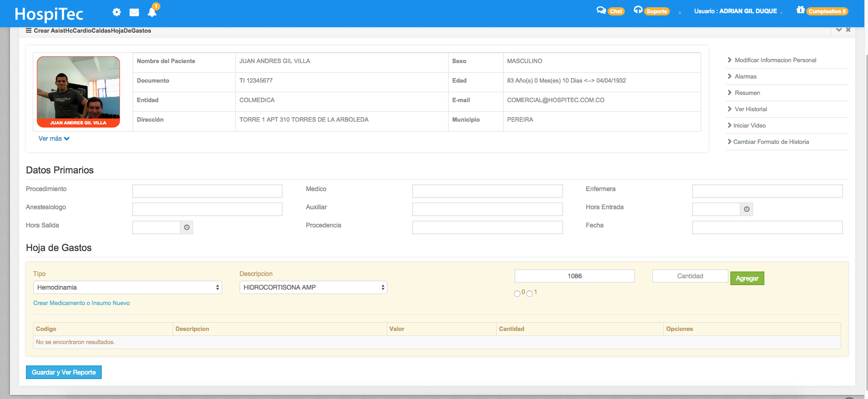The height and width of the screenshot is (399, 868).
Task: Open the notifications bell icon
Action: [x=152, y=12]
